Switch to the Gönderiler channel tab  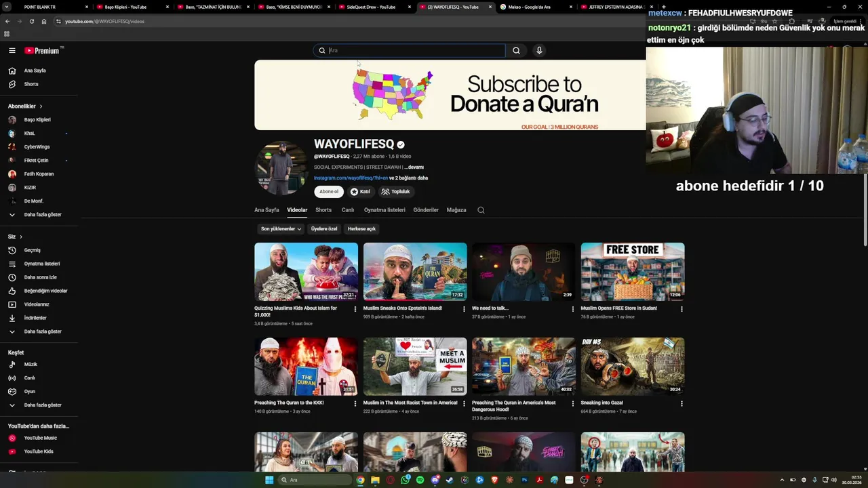tap(426, 210)
